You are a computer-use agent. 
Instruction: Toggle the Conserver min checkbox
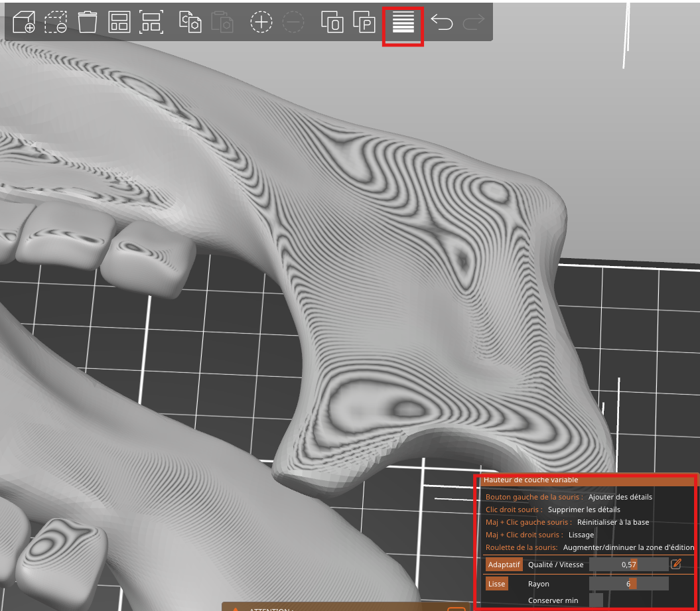(596, 600)
